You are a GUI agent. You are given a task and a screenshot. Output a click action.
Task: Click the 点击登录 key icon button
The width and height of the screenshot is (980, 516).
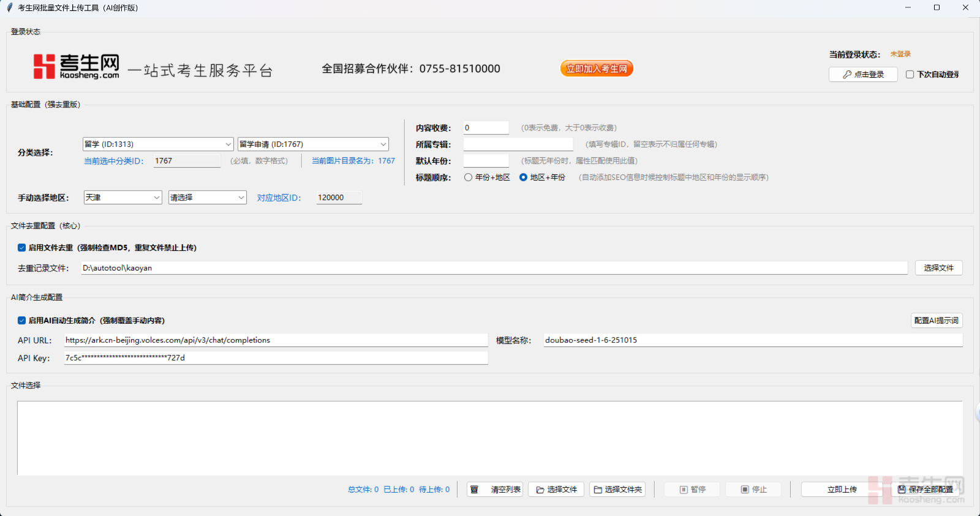[x=863, y=75]
